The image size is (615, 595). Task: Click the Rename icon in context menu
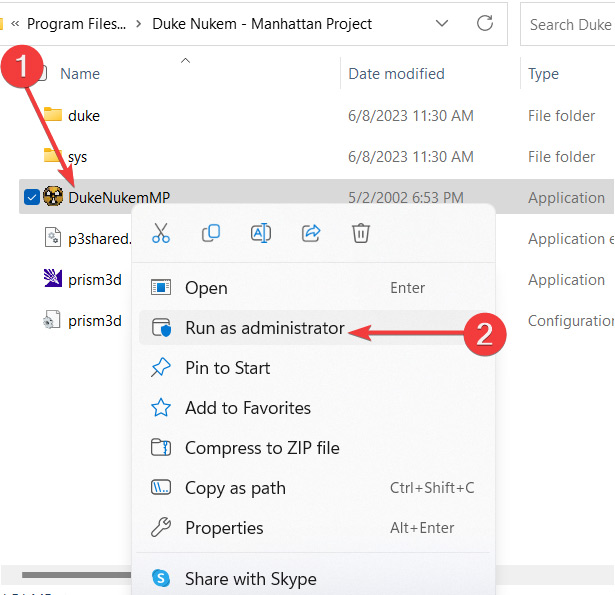[x=261, y=233]
